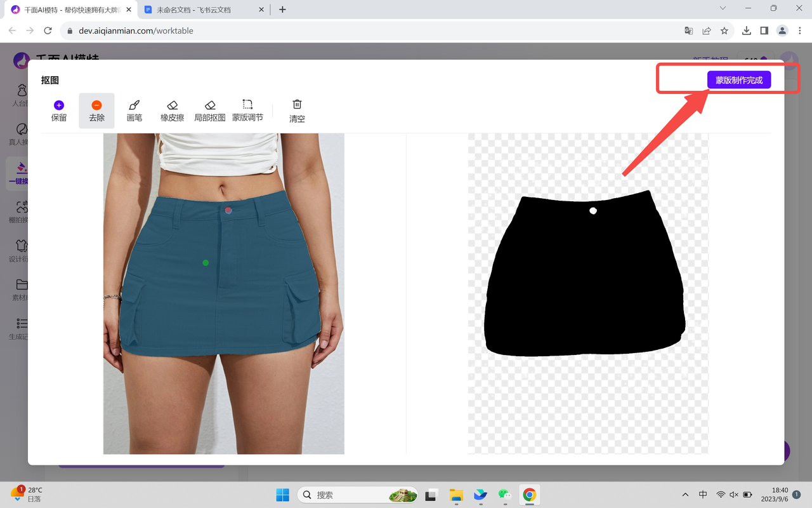Click the Chrome icon in the taskbar

coord(529,495)
